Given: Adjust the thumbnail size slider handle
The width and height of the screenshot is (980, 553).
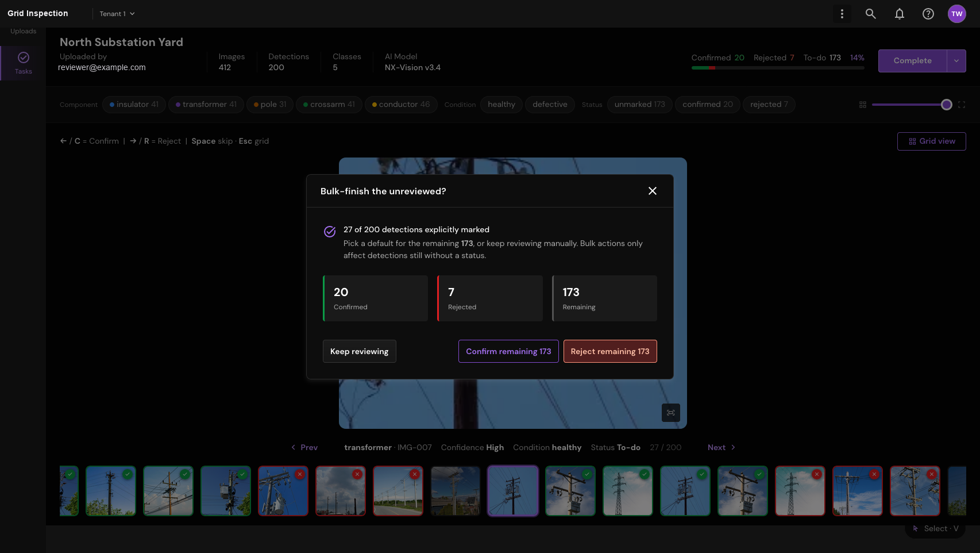Looking at the screenshot, I should tap(947, 105).
